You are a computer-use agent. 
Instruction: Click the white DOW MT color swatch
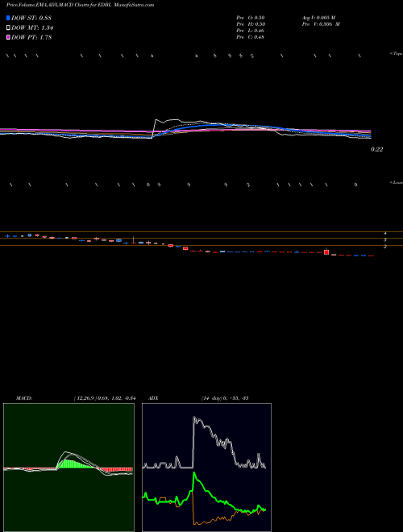point(8,27)
